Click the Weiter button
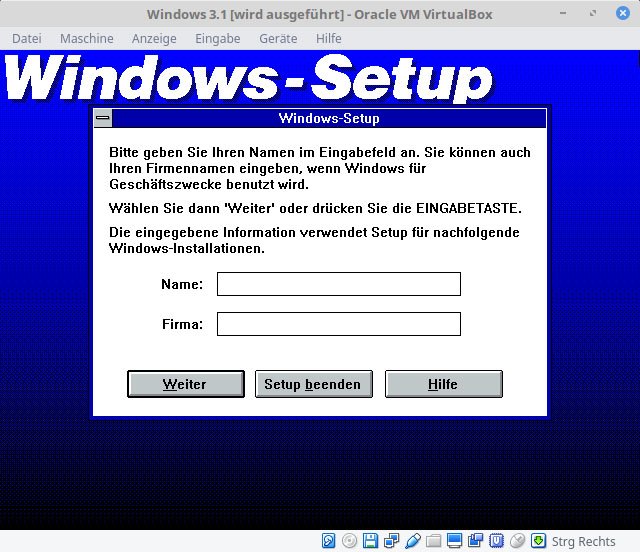The height and width of the screenshot is (552, 640). tap(186, 384)
